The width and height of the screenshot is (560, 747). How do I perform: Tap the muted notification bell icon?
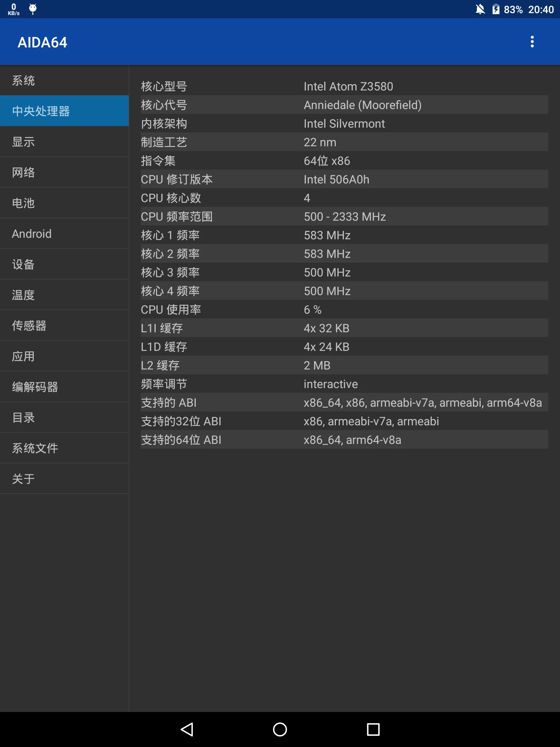click(480, 9)
